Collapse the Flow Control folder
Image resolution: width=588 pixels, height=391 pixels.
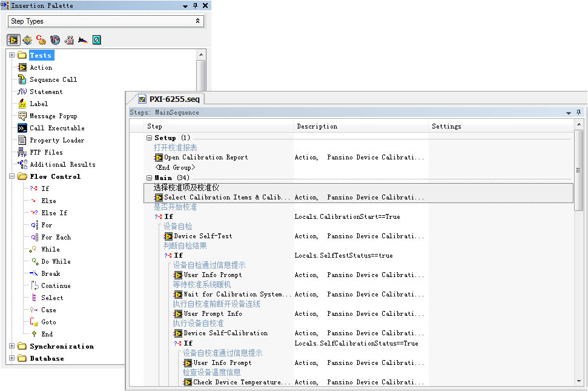(x=12, y=176)
